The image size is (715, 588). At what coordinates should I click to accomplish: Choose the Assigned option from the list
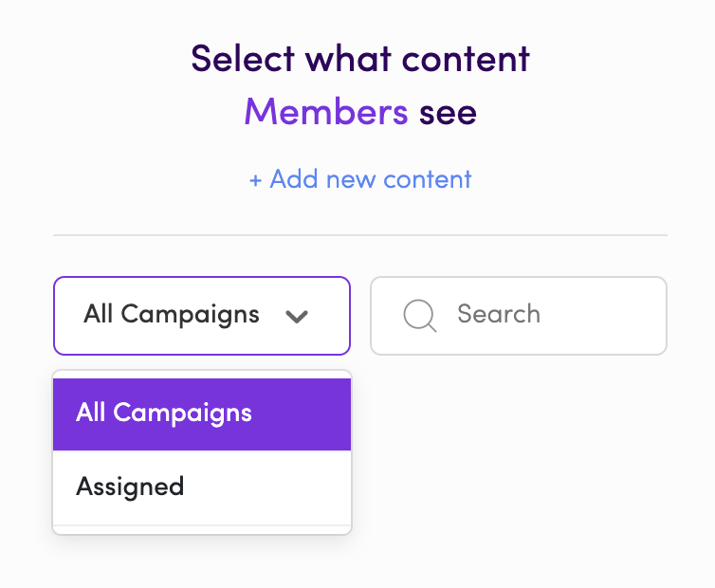(202, 487)
